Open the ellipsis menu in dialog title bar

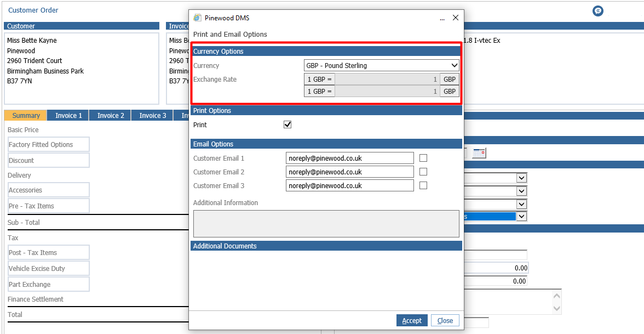coord(442,18)
